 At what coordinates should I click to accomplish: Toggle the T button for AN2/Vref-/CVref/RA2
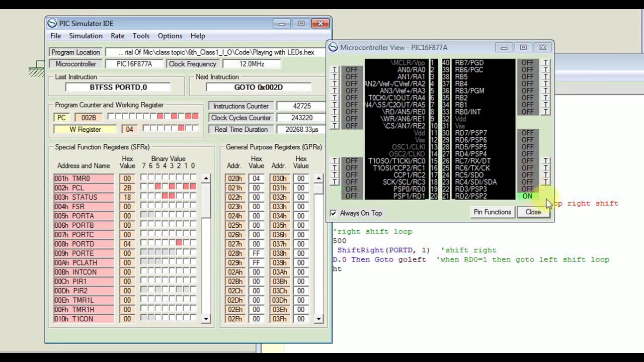[335, 84]
